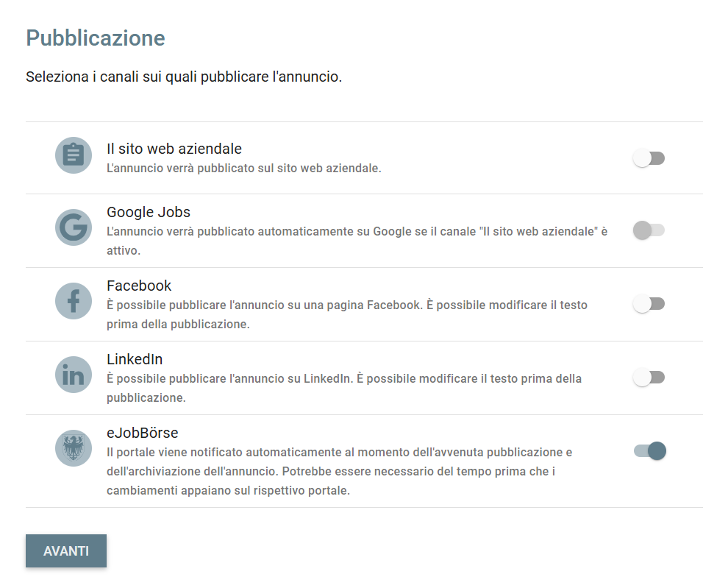Click the "Pubblicazione" heading
The width and height of the screenshot is (728, 577).
coord(96,38)
